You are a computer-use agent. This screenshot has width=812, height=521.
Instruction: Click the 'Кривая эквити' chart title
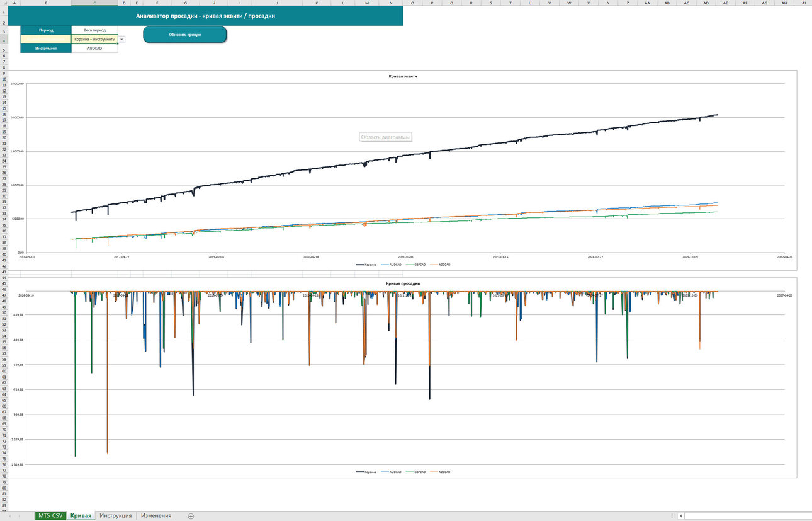[403, 76]
